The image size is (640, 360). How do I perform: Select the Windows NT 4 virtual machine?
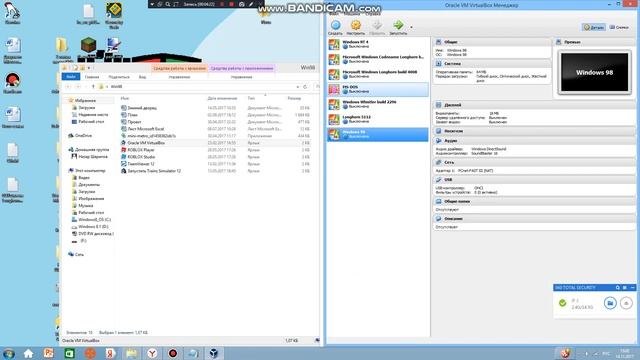pyautogui.click(x=378, y=44)
